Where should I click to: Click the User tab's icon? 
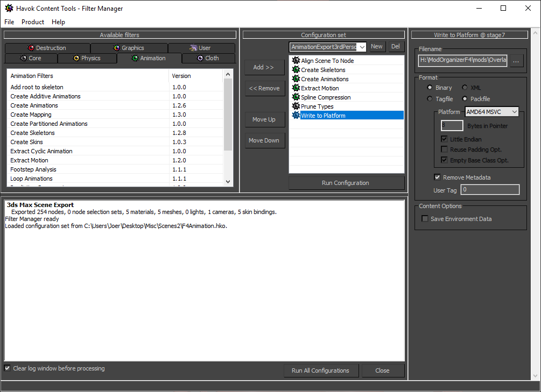click(x=193, y=47)
